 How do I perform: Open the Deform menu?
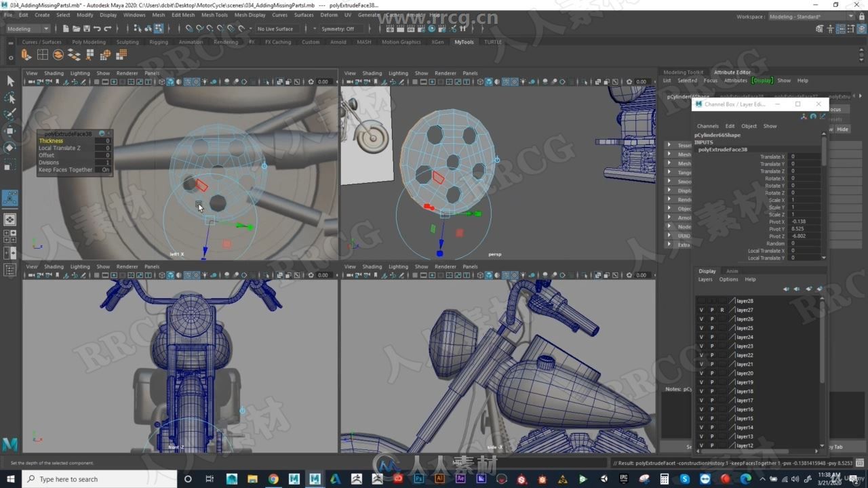click(x=329, y=15)
